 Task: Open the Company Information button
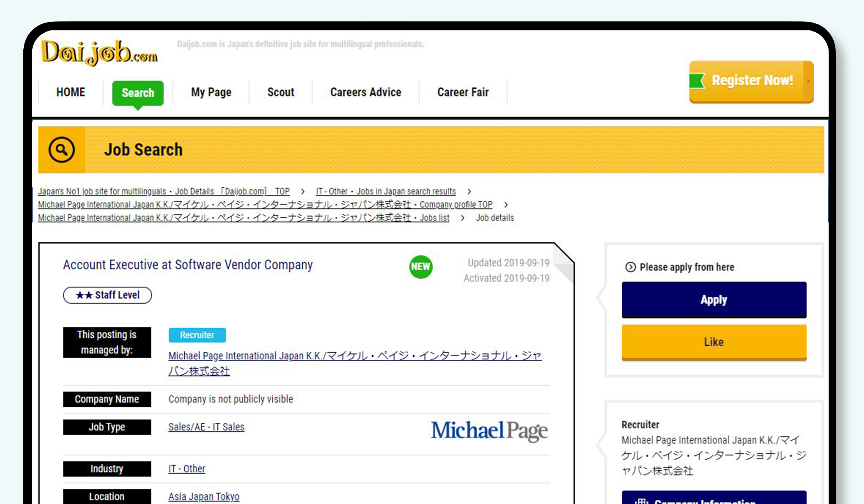(714, 498)
